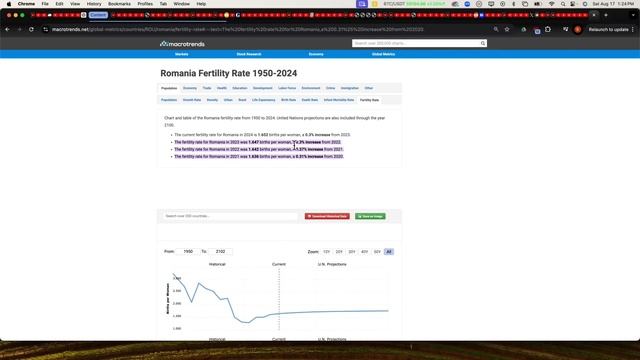Open a new tab with the plus icon
Screen dimensions: 640x360
click(x=606, y=15)
